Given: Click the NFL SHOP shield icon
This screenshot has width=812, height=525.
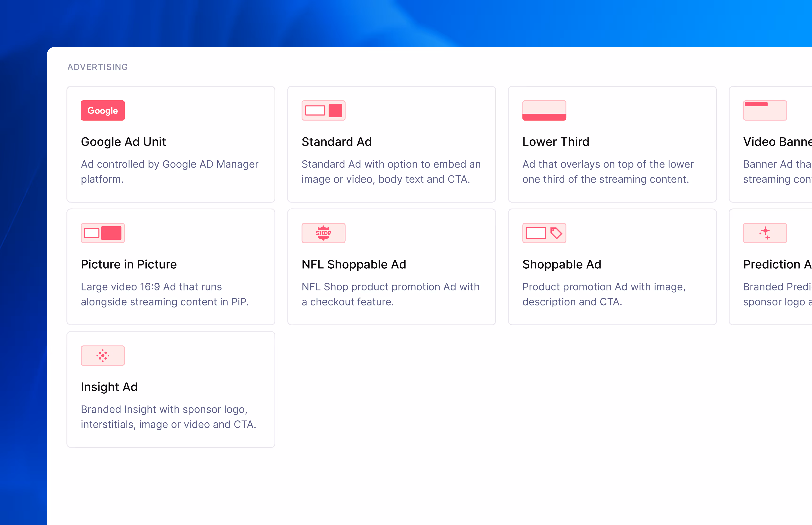Looking at the screenshot, I should pyautogui.click(x=323, y=233).
